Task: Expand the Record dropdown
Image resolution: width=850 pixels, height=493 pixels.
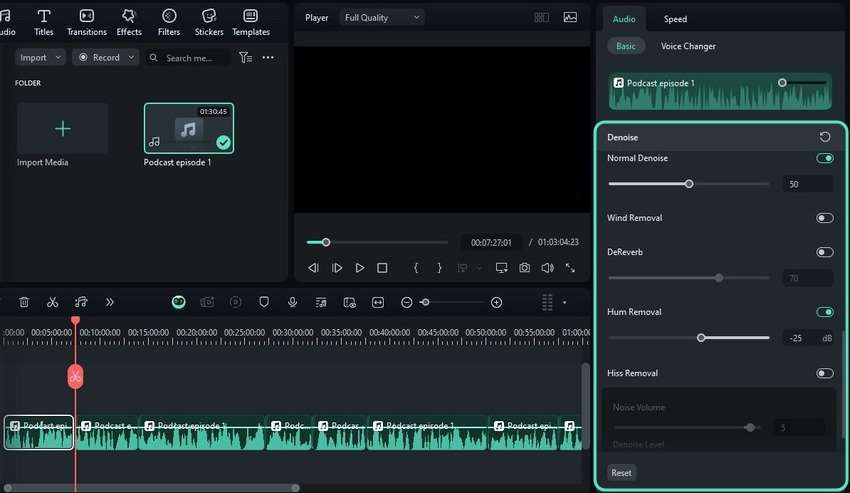Action: [106, 57]
